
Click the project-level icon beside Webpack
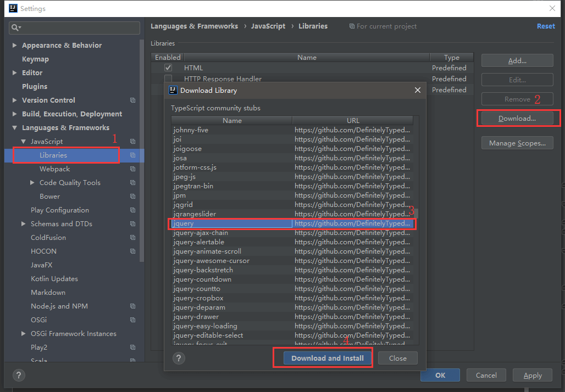coord(132,169)
